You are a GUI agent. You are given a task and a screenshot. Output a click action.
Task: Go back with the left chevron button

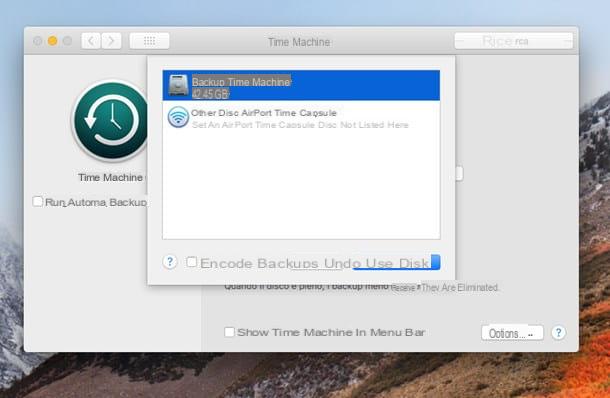[91, 41]
